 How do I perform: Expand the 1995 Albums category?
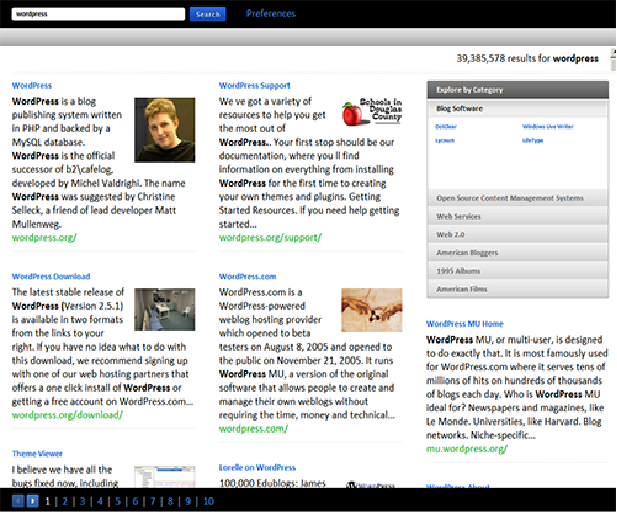(518, 271)
